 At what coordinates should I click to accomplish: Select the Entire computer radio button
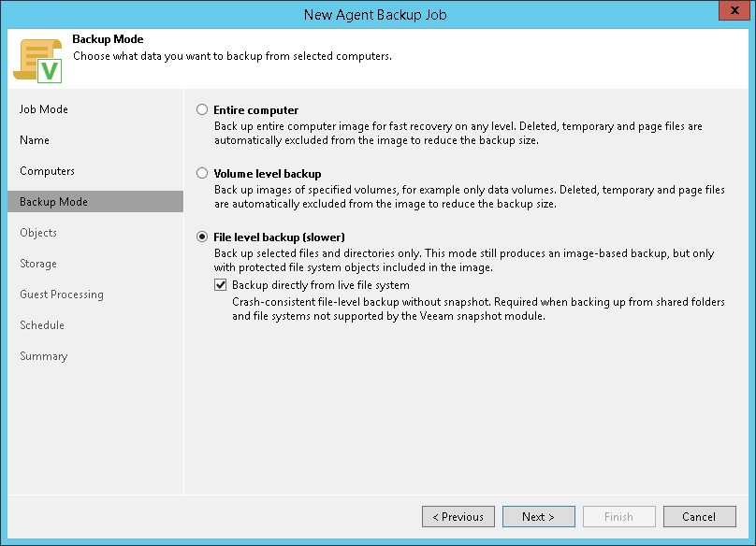coord(202,110)
